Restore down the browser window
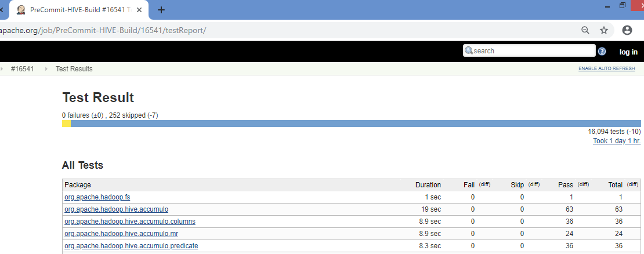Screen dimensions: 644x254 [x=623, y=6]
